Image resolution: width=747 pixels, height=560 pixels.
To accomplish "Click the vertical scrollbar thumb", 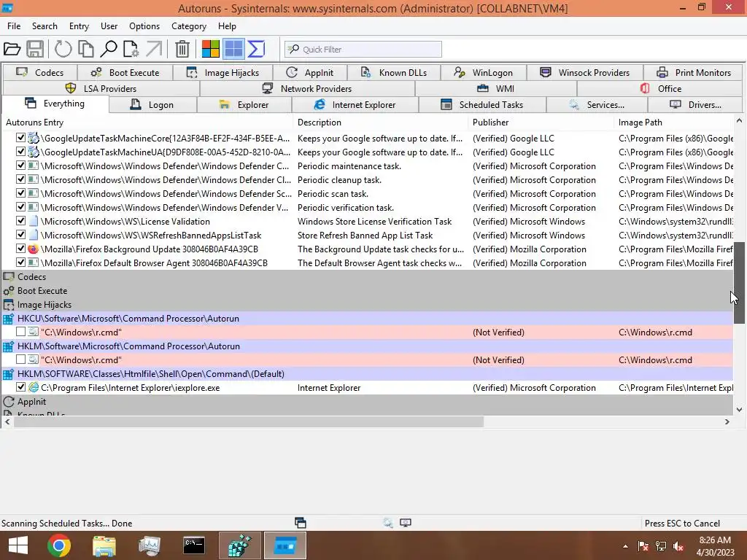I will pyautogui.click(x=739, y=283).
